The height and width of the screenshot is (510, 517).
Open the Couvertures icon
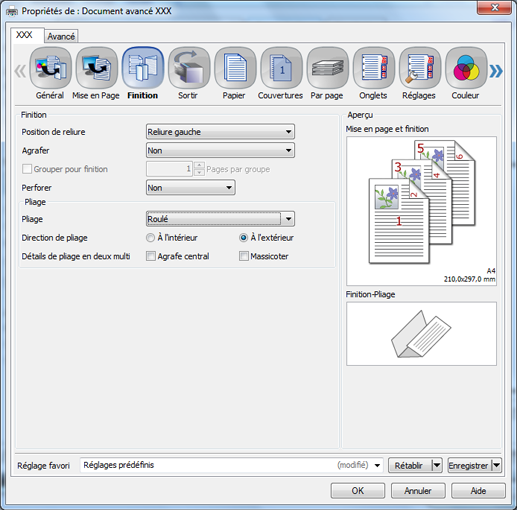click(x=281, y=68)
